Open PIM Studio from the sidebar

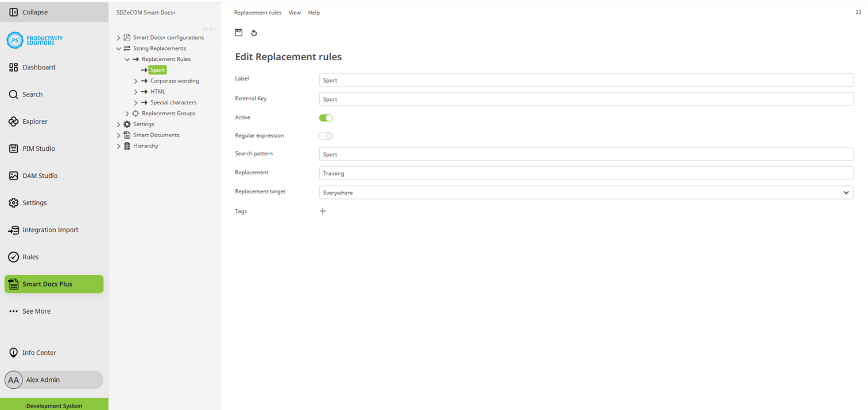point(13,149)
